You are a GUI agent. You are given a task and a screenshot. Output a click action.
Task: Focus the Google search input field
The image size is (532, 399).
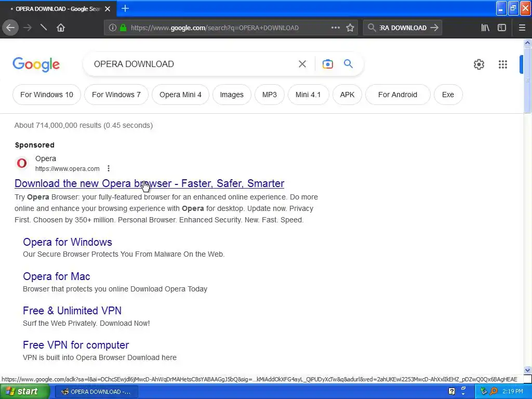pos(193,64)
